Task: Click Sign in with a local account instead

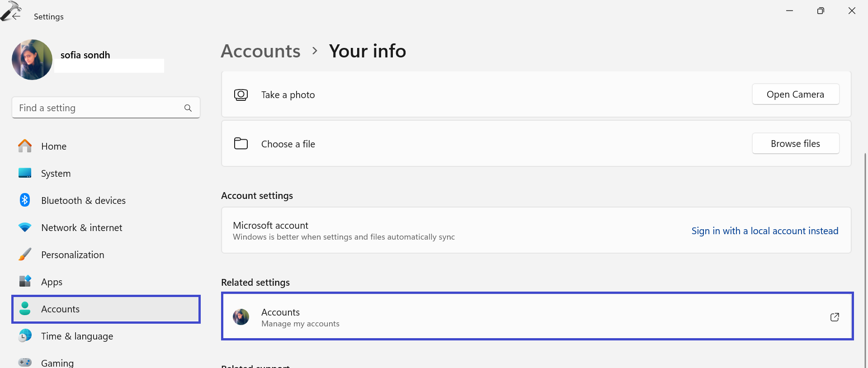Action: click(764, 231)
